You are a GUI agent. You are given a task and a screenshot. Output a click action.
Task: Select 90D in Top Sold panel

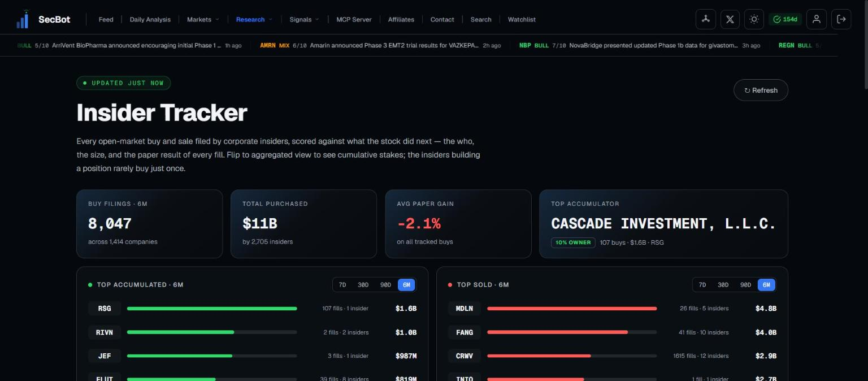pyautogui.click(x=745, y=285)
